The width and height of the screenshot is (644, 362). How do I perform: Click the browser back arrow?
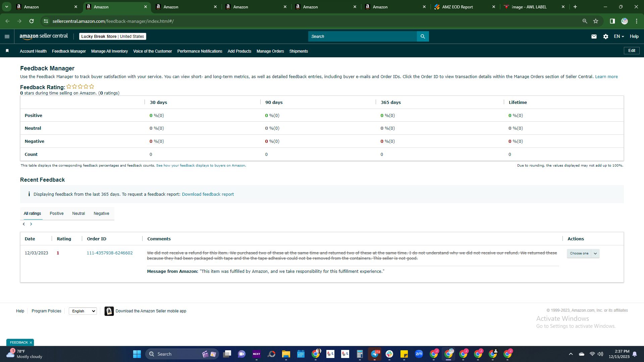(x=7, y=21)
